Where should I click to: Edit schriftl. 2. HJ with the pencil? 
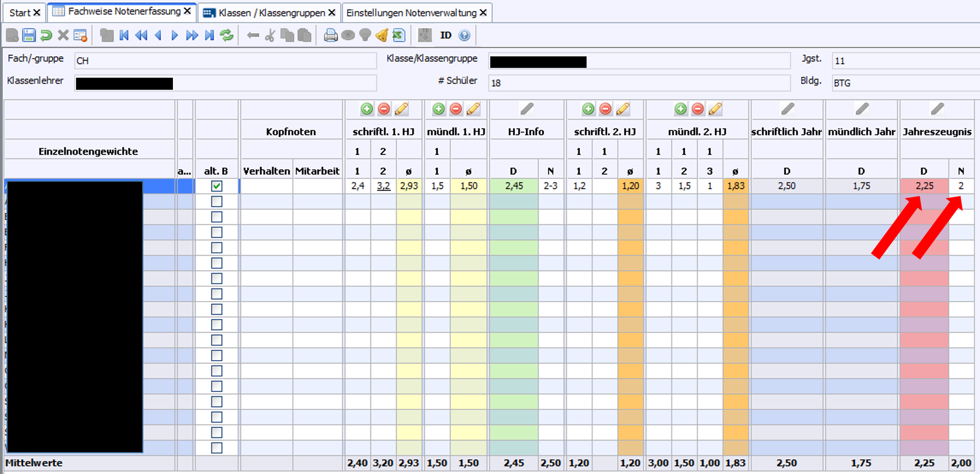pyautogui.click(x=623, y=109)
